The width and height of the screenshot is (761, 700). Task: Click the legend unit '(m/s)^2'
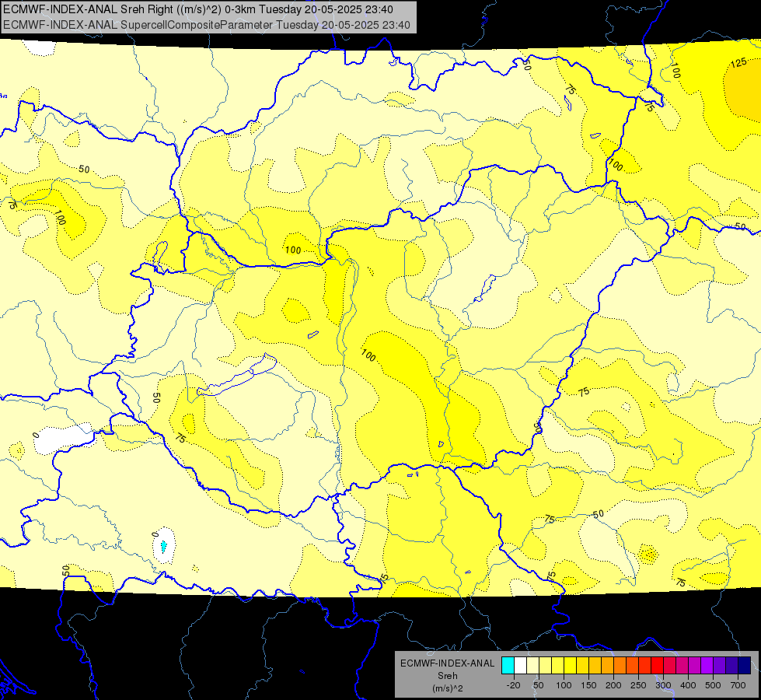tap(448, 688)
